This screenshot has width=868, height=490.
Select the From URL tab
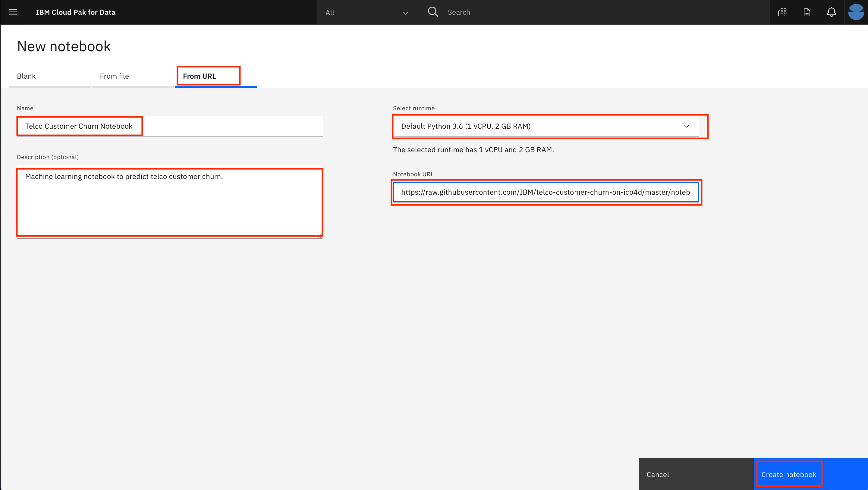coord(200,76)
